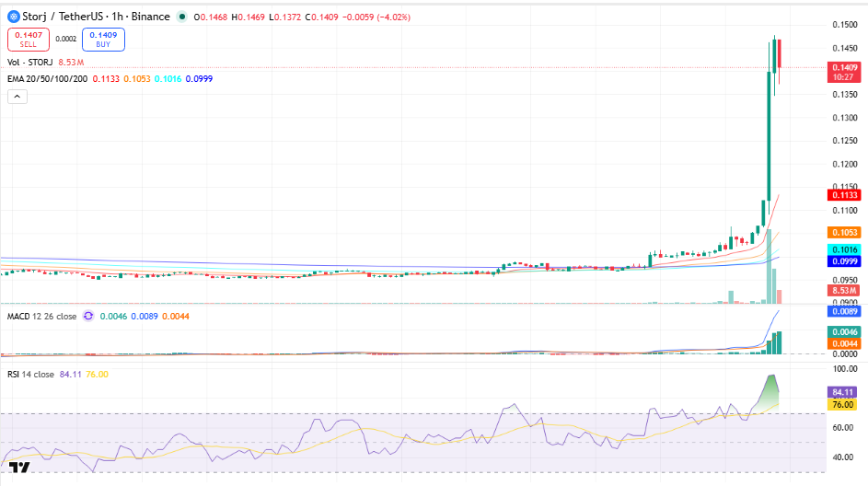Click the volume value 8.53M in the legend

[71, 62]
